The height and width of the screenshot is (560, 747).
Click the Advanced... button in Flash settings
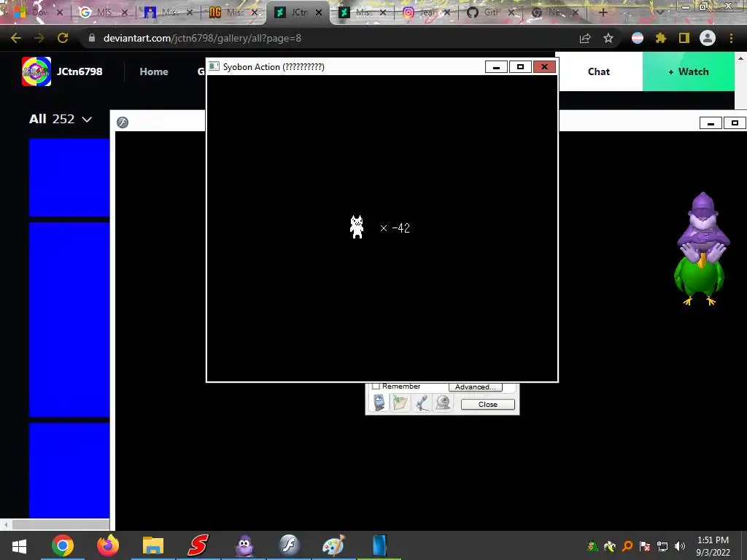tap(475, 386)
